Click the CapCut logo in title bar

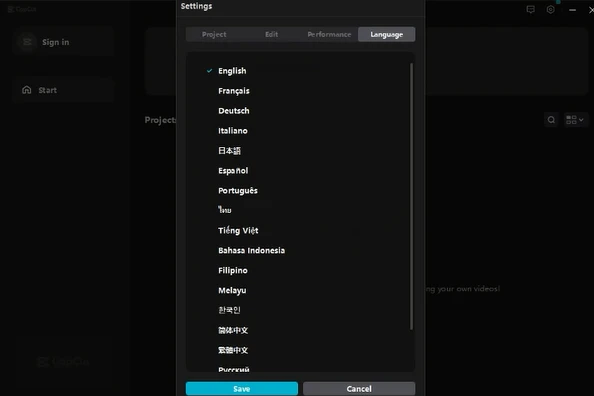22,9
